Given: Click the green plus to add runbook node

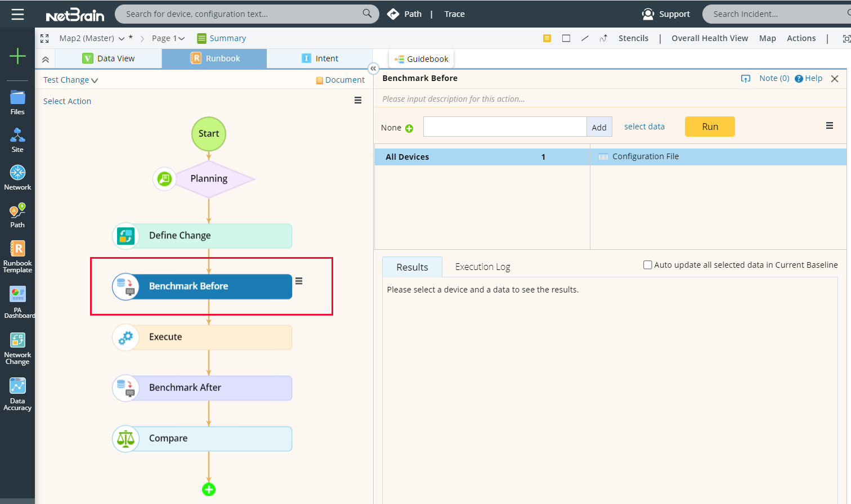Looking at the screenshot, I should click(x=209, y=489).
